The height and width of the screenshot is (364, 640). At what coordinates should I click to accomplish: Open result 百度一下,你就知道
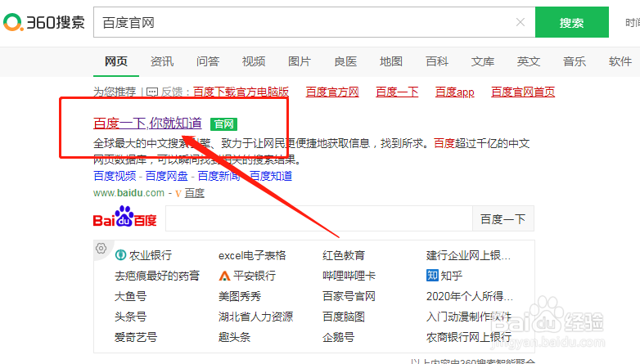(147, 123)
